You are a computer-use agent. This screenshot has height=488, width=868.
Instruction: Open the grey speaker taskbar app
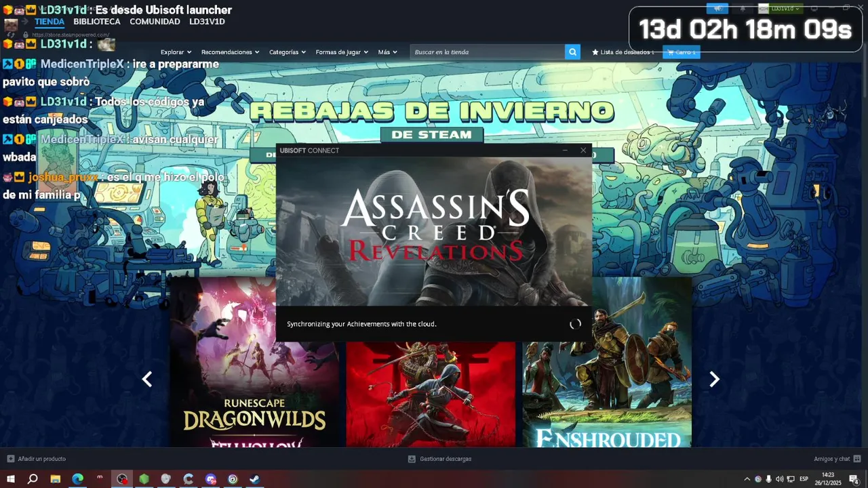pyautogui.click(x=166, y=479)
